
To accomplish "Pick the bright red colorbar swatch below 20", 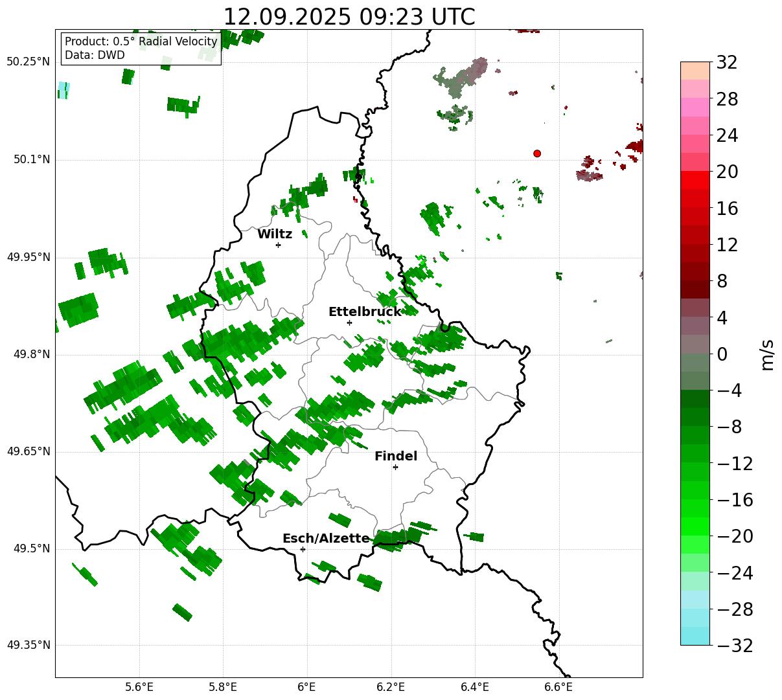I will [695, 180].
